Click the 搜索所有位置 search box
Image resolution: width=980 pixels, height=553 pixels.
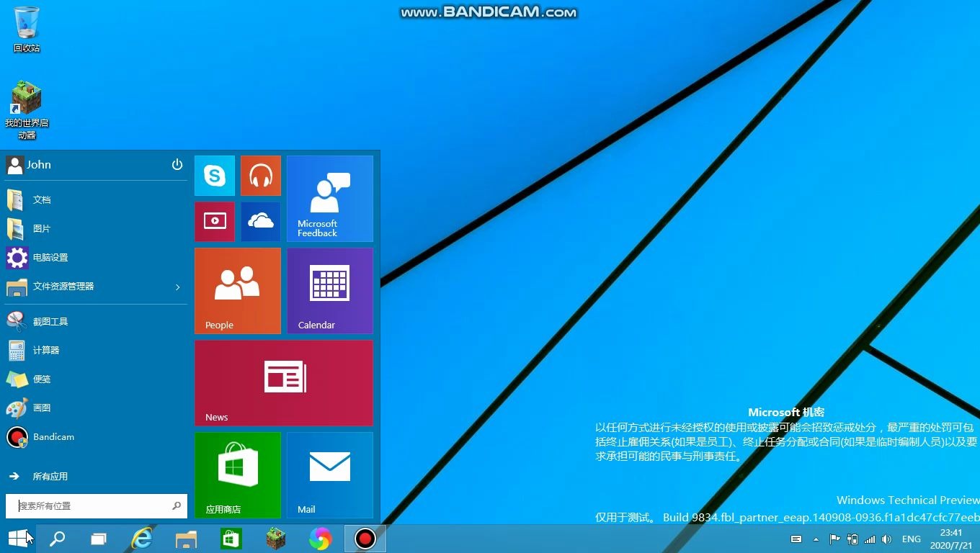(86, 505)
